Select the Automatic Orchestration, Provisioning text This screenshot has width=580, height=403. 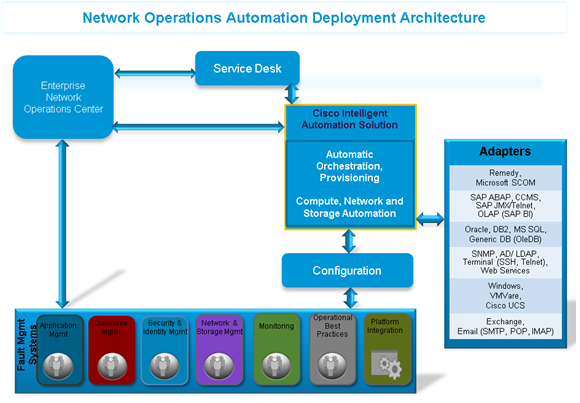point(350,166)
